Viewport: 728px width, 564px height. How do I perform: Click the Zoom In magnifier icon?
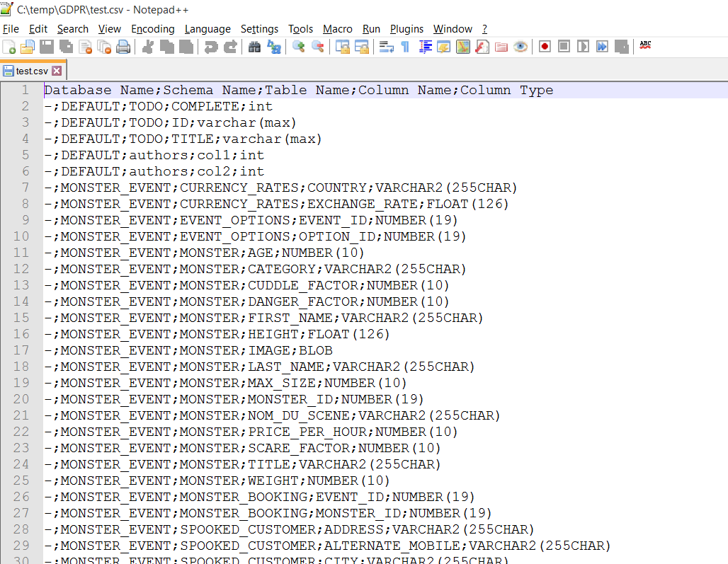point(299,47)
